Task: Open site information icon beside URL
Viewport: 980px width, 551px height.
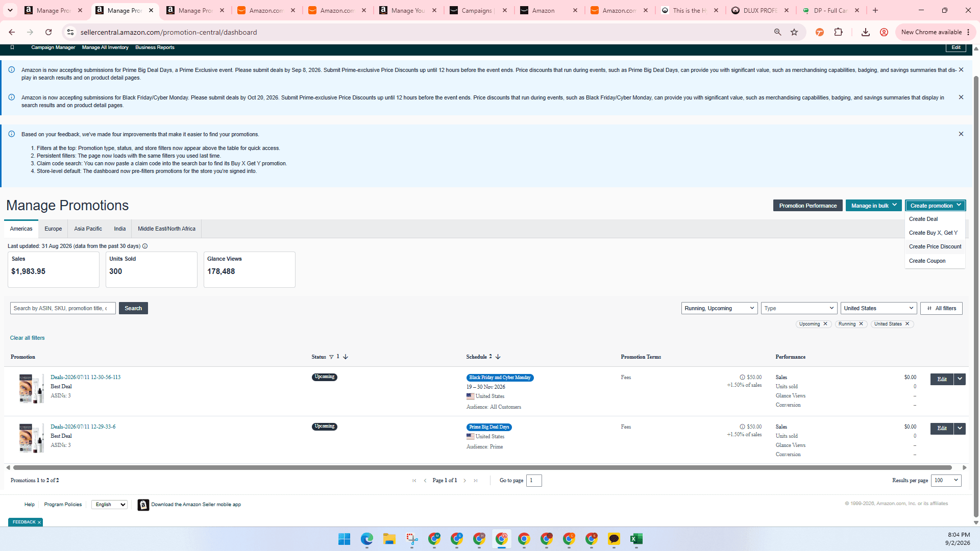Action: (x=70, y=32)
